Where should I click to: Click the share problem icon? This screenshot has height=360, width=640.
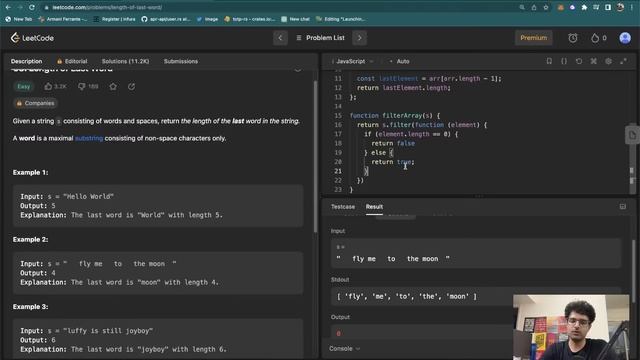[131, 87]
